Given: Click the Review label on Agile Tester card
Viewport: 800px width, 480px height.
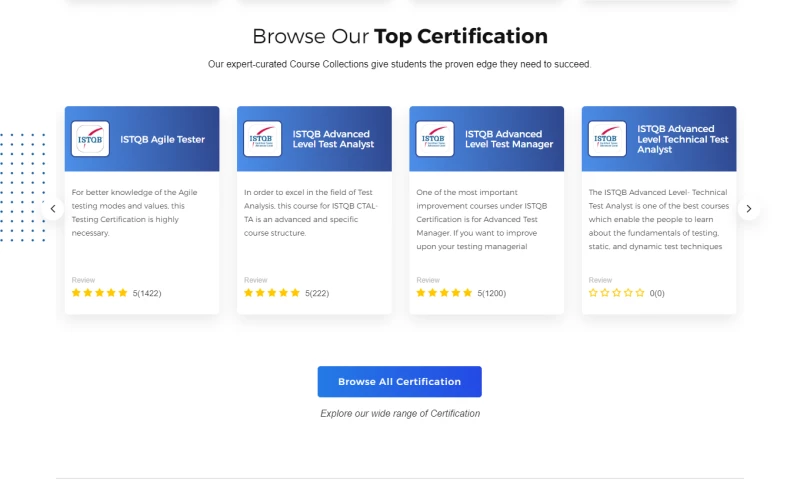Looking at the screenshot, I should click(x=83, y=280).
